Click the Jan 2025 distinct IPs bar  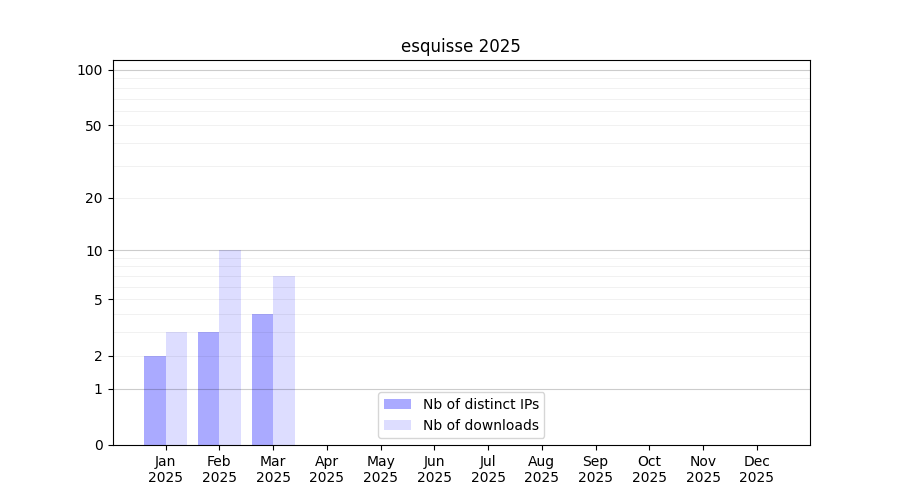coord(155,400)
